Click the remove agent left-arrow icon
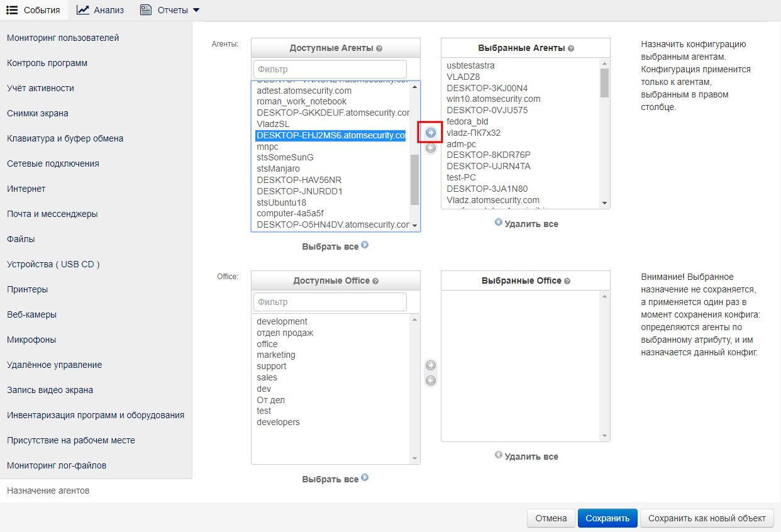Image resolution: width=781 pixels, height=532 pixels. tap(431, 148)
